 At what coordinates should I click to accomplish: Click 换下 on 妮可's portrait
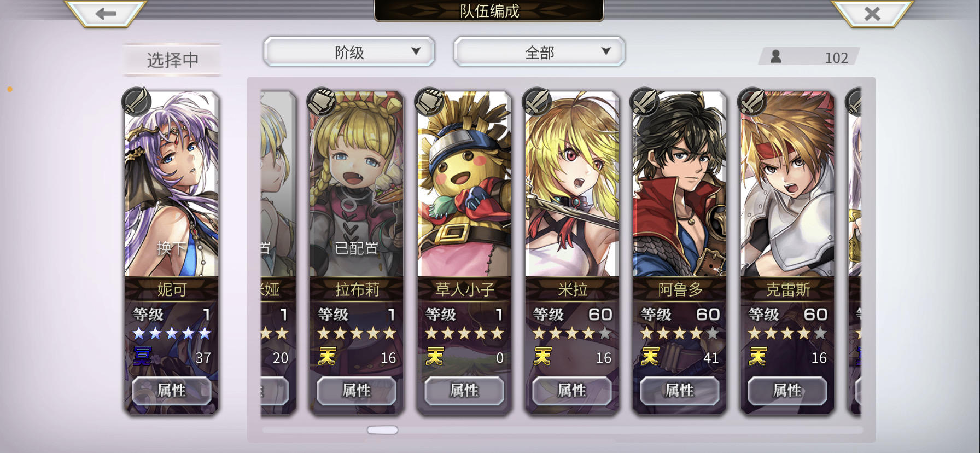(171, 248)
